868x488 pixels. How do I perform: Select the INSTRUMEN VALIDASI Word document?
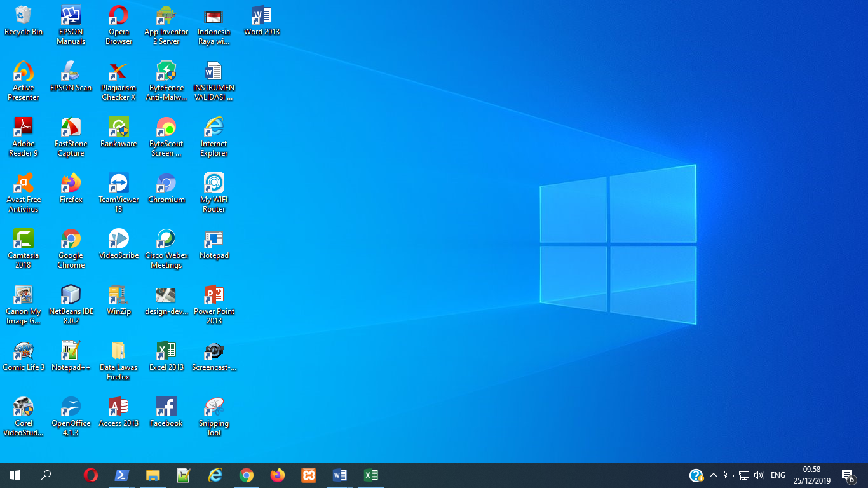[x=214, y=81]
